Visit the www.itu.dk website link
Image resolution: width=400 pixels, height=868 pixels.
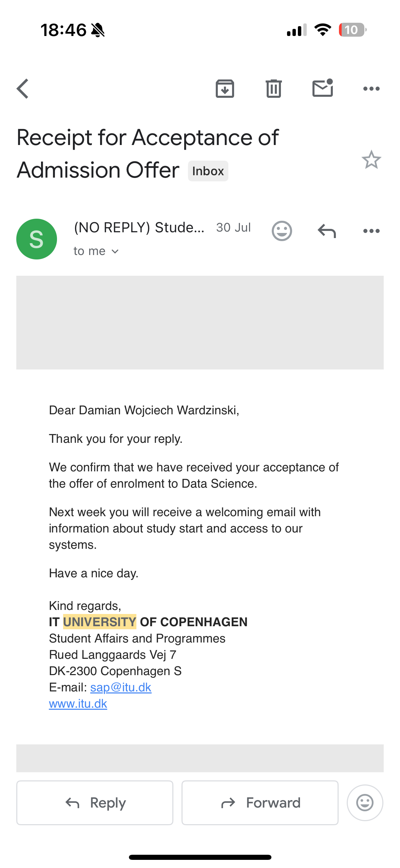(78, 704)
